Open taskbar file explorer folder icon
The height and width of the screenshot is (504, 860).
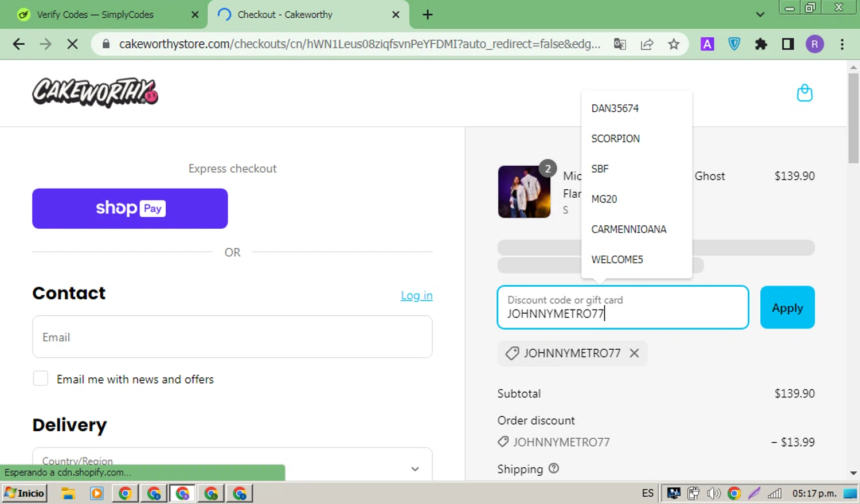(x=68, y=493)
